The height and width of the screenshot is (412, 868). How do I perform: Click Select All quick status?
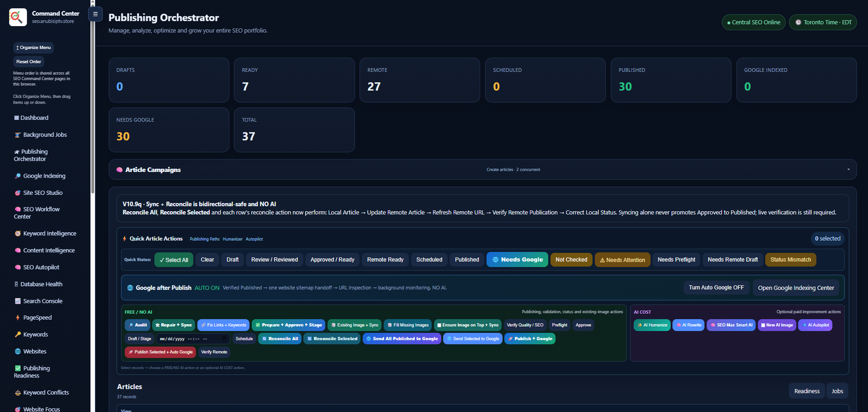coord(174,259)
